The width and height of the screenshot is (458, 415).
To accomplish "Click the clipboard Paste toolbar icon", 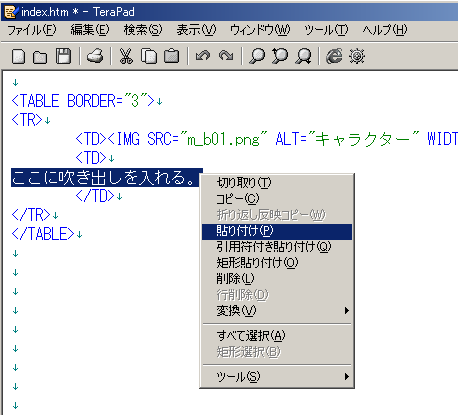I will [x=172, y=56].
